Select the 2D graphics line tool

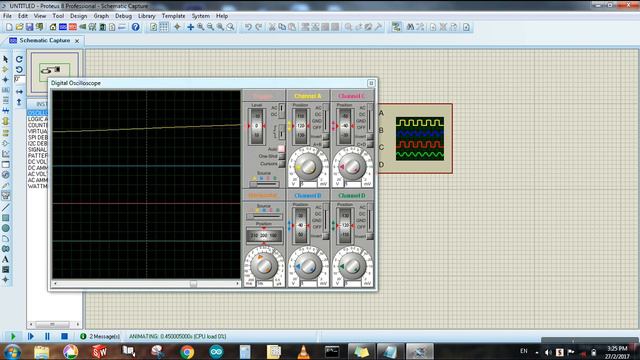(6, 207)
